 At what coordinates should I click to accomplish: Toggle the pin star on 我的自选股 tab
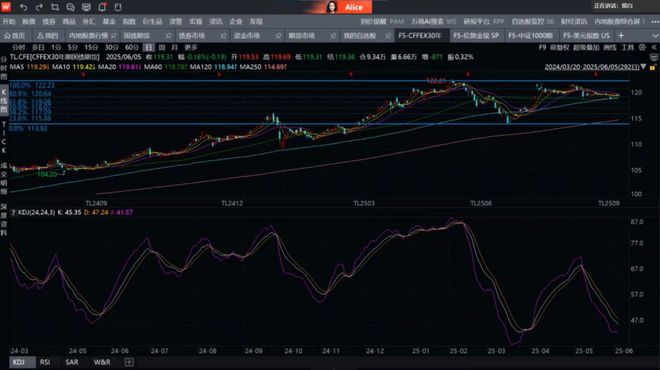point(388,36)
